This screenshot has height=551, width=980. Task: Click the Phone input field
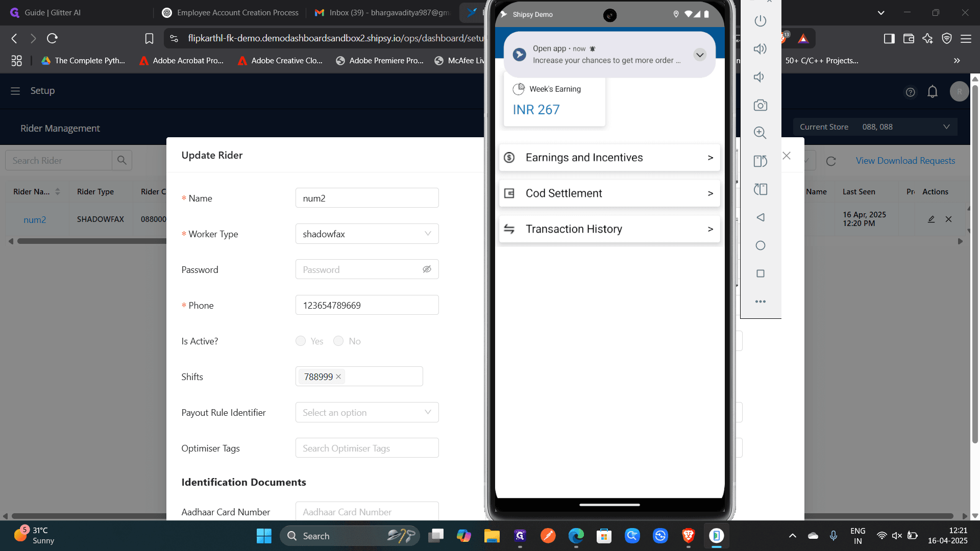click(x=367, y=305)
